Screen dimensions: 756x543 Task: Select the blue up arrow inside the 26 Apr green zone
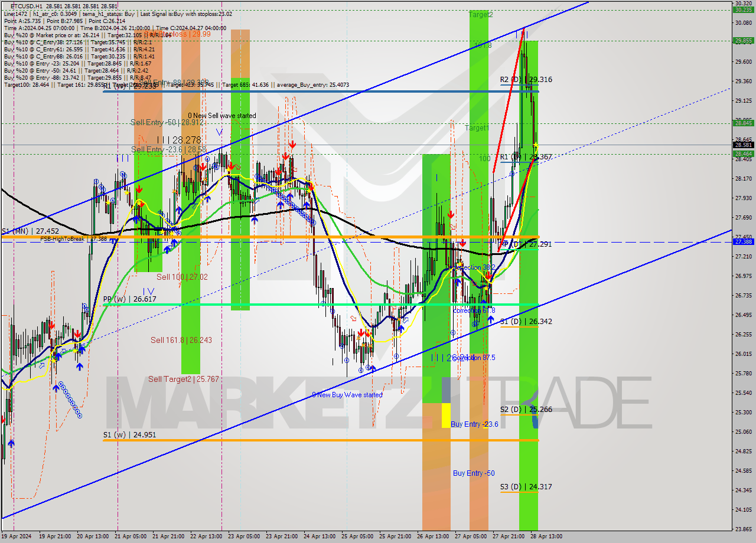[458, 281]
